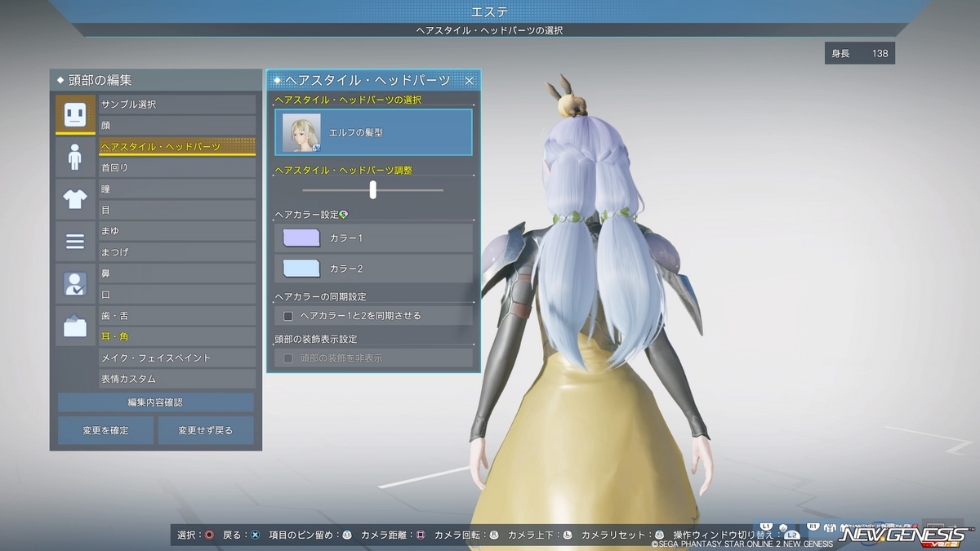
Task: Open the カラー1 color swatch
Action: pyautogui.click(x=301, y=238)
